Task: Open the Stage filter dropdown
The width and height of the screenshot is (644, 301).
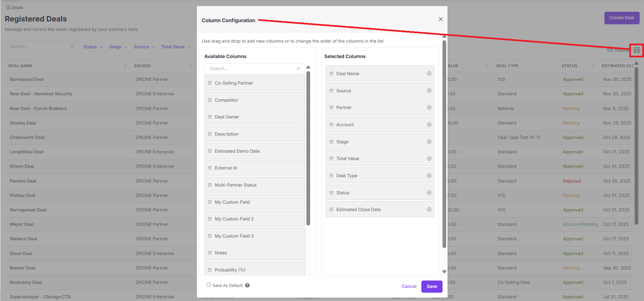Action: click(x=118, y=47)
